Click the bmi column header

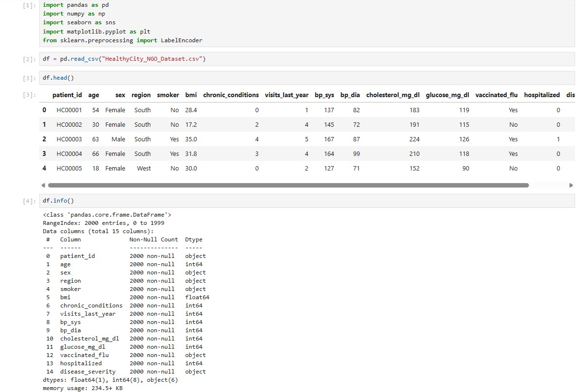pyautogui.click(x=191, y=95)
